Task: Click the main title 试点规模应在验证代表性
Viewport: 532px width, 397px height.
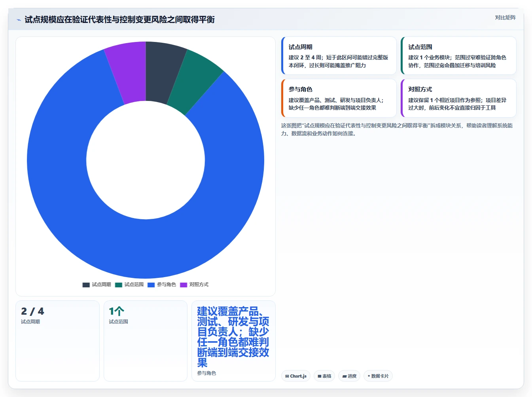Action: 119,20
